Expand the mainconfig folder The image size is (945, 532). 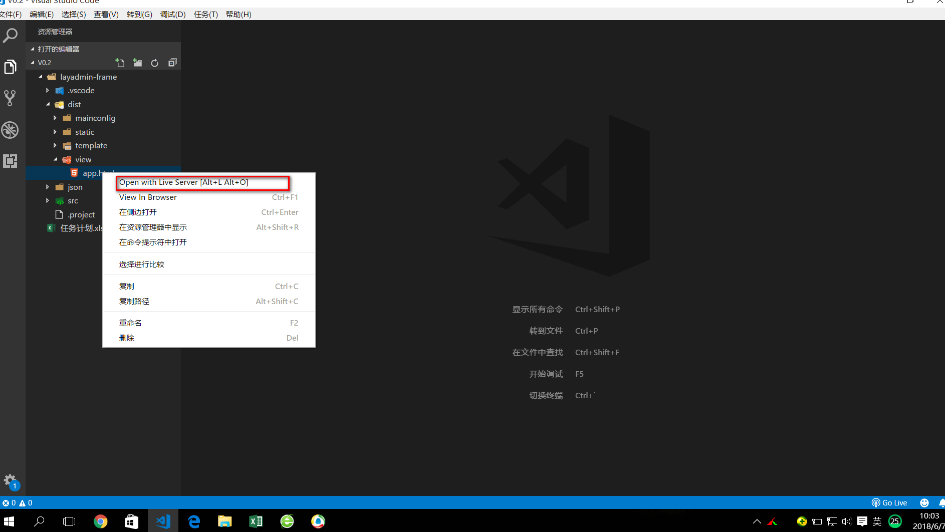click(94, 118)
